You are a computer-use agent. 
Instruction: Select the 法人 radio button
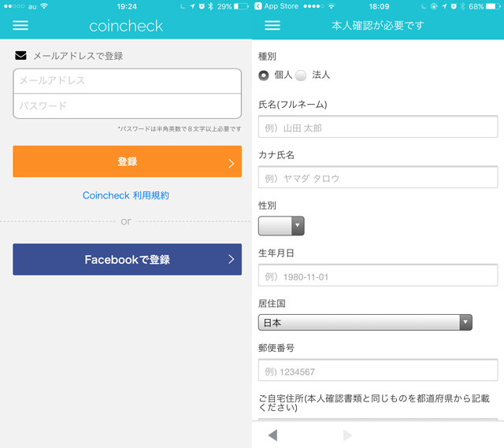pyautogui.click(x=301, y=76)
